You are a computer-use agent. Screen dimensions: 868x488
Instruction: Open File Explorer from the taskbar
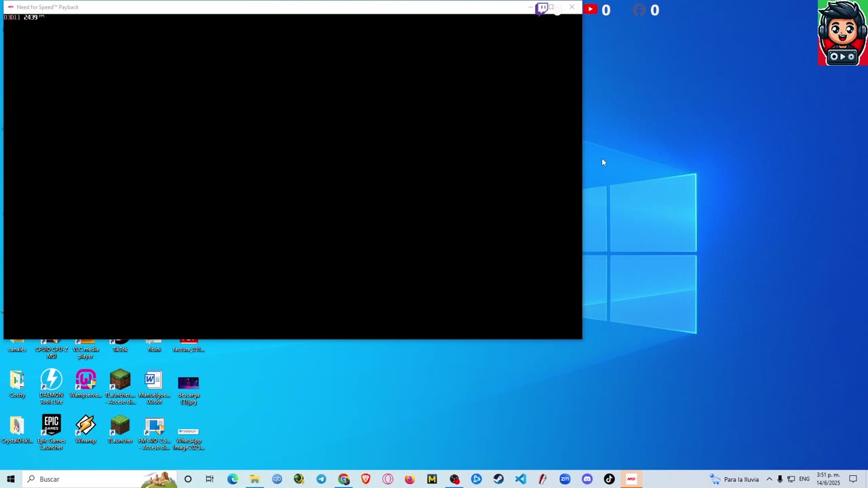[x=254, y=479]
